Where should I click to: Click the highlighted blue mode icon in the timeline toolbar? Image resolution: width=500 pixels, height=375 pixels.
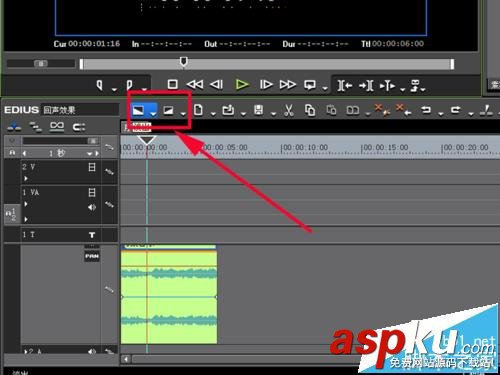[138, 110]
